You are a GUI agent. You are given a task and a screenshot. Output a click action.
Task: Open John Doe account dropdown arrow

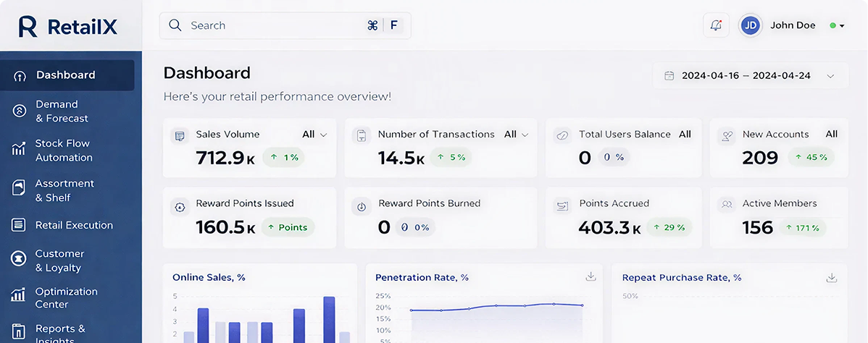pos(842,26)
